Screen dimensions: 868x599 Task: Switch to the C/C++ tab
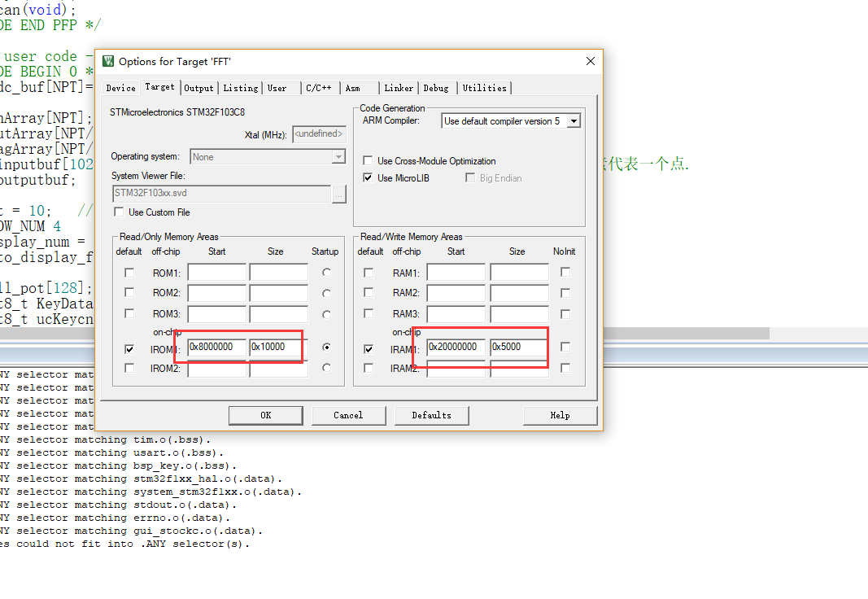[x=318, y=88]
